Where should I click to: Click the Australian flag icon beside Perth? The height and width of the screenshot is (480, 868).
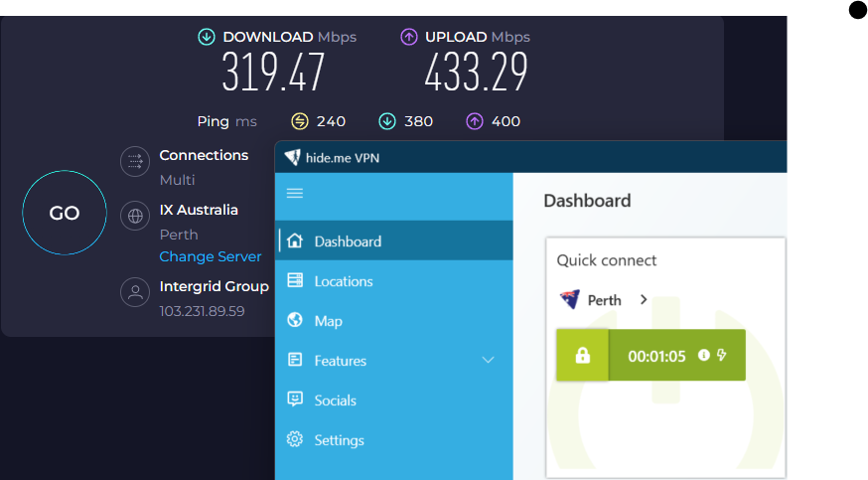(x=570, y=299)
